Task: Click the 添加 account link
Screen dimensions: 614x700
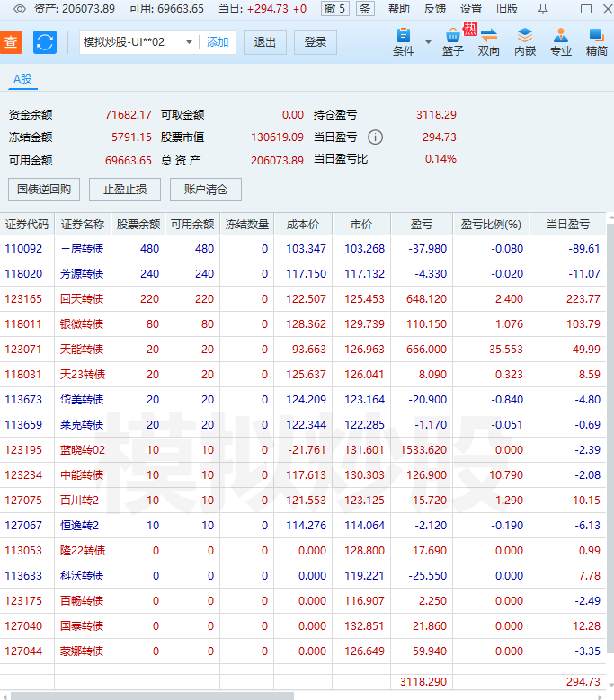Action: 218,42
